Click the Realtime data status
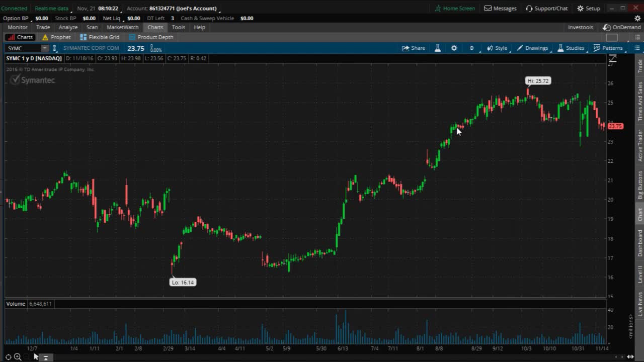The height and width of the screenshot is (362, 644). coord(51,9)
